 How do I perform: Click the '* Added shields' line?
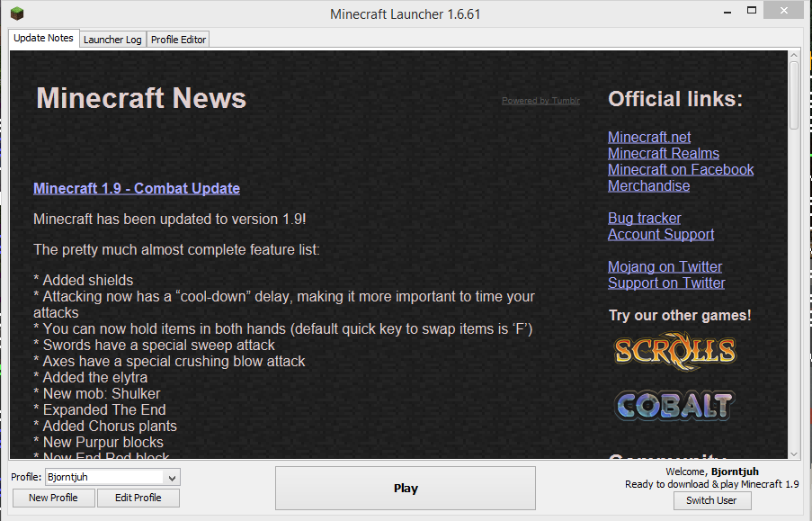84,281
